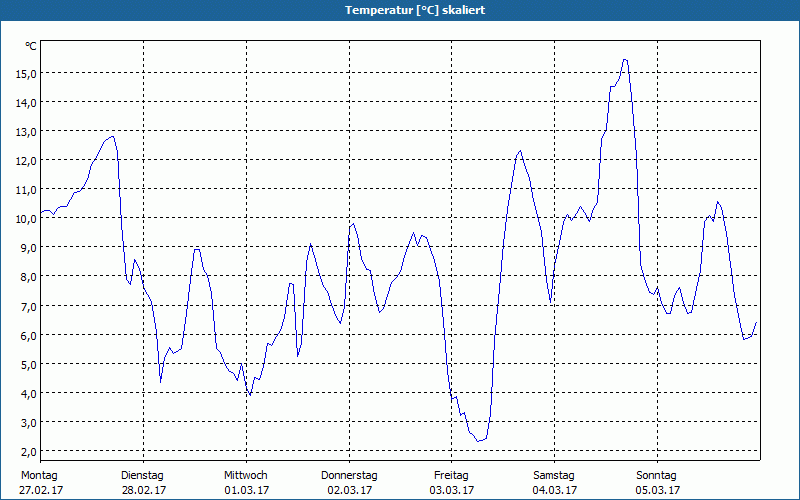Click the 05.03.17 date label

pos(658,490)
